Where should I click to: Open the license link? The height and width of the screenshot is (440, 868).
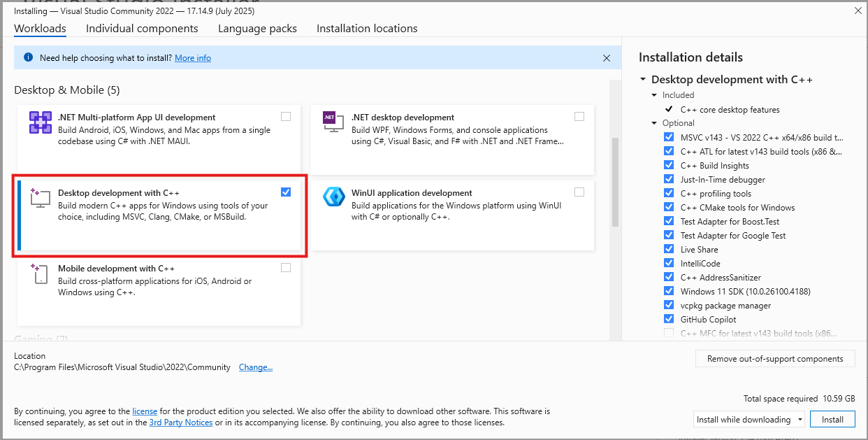pos(145,411)
